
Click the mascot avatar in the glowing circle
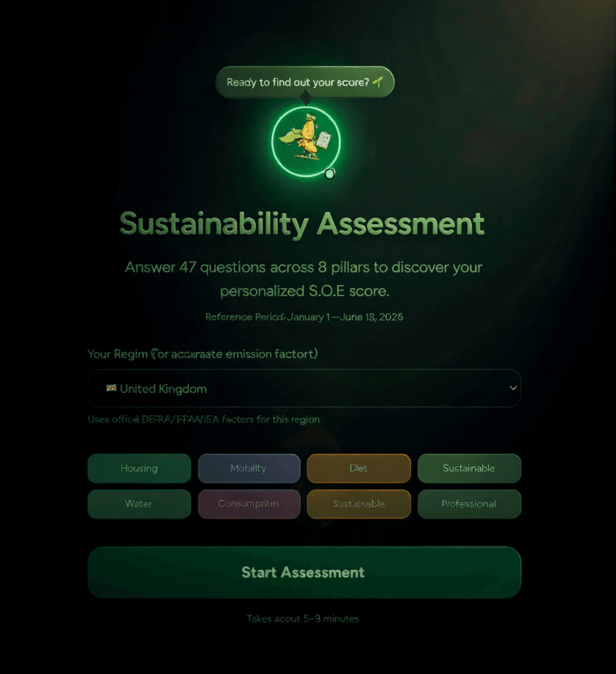306,141
